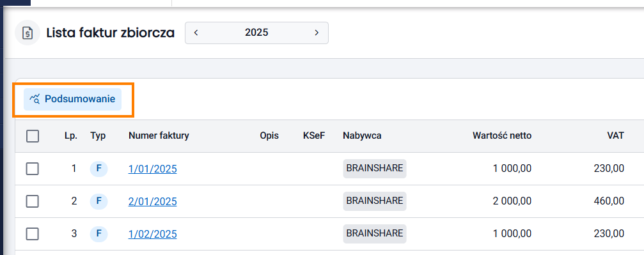Go to previous year with left chevron
The image size is (644, 255).
196,33
